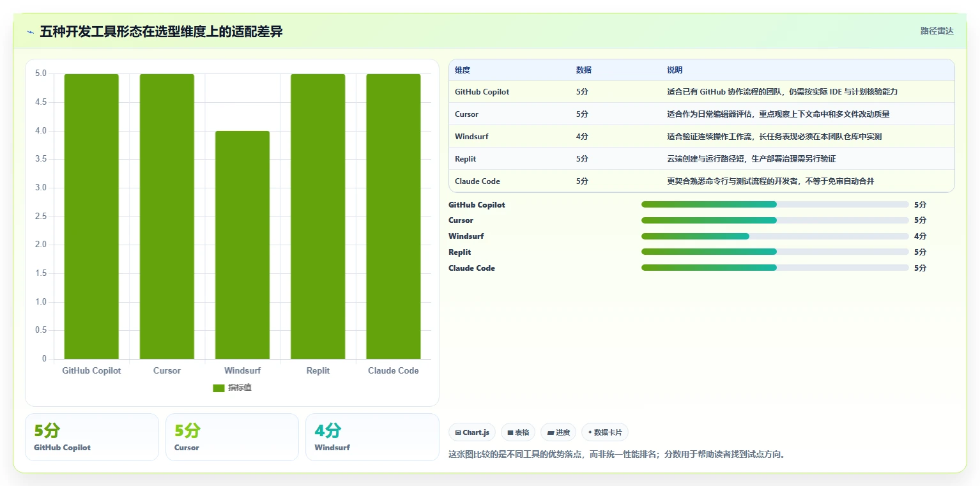980x486 pixels.
Task: Select the 进度 tag
Action: 558,432
